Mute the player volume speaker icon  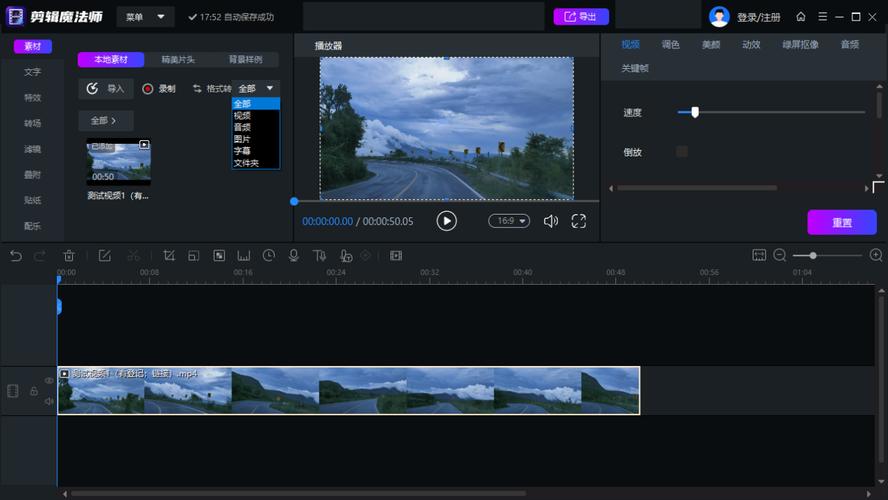(x=550, y=221)
